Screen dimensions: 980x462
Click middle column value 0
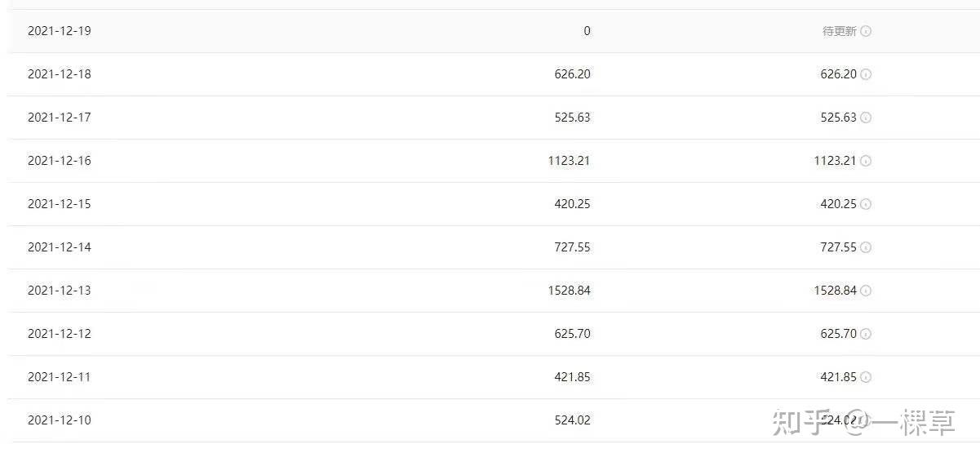coord(588,31)
